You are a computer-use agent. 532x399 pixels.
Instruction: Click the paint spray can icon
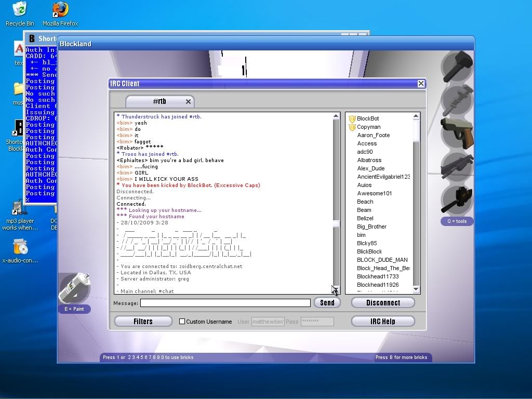74,288
